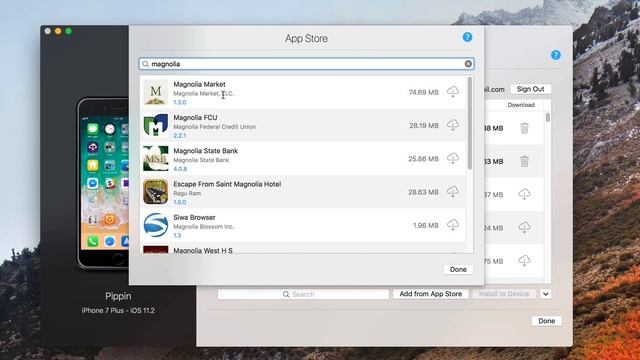Delete second app in background library list
The width and height of the screenshot is (640, 360).
tap(524, 162)
